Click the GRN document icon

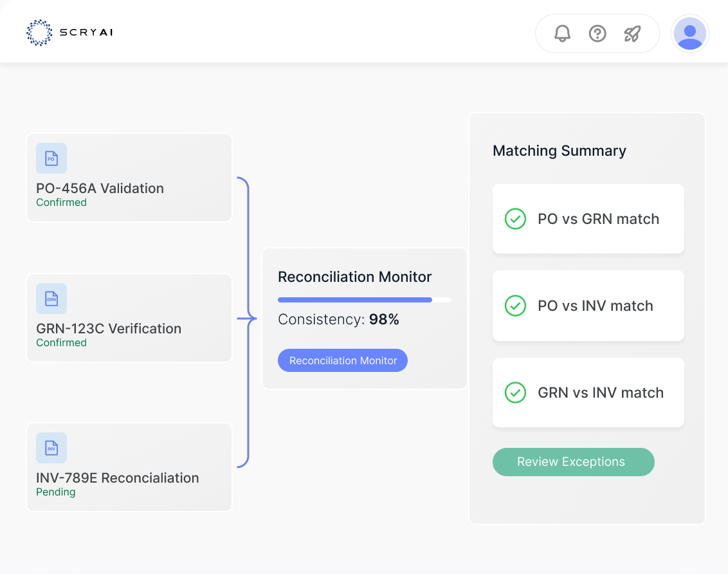click(x=51, y=299)
